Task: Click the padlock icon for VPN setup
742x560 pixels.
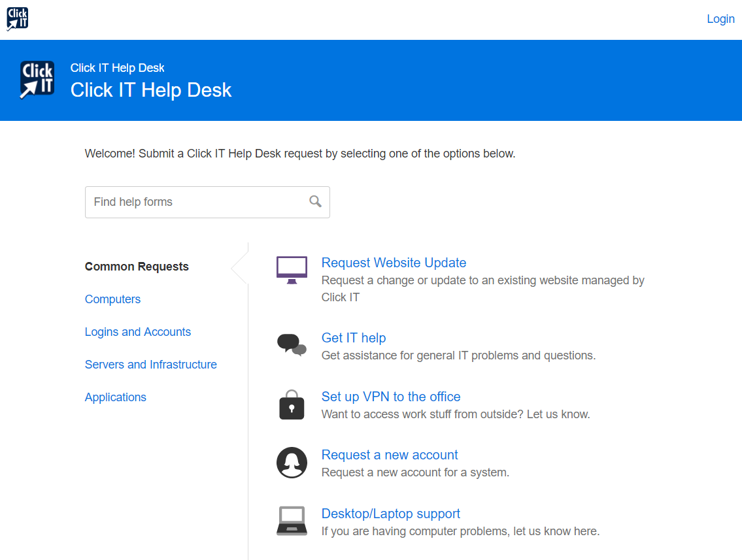Action: [x=292, y=405]
